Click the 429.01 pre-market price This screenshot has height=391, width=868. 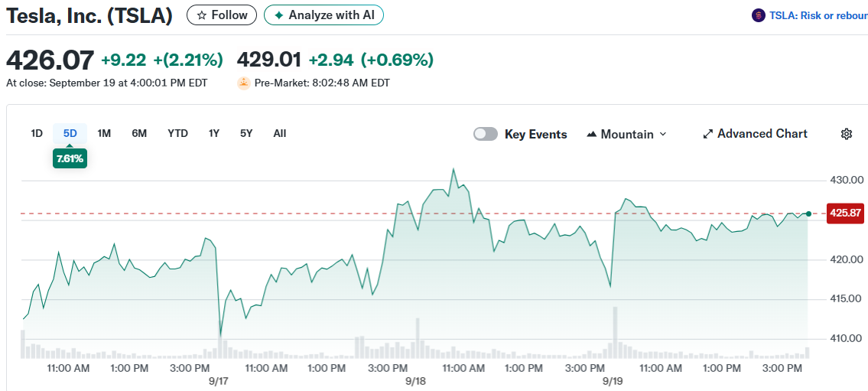click(x=269, y=60)
